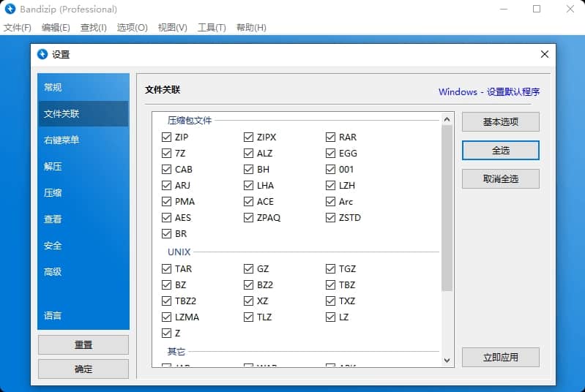This screenshot has width=585, height=392.
Task: Select the 文件关联 settings category
Action: [83, 113]
